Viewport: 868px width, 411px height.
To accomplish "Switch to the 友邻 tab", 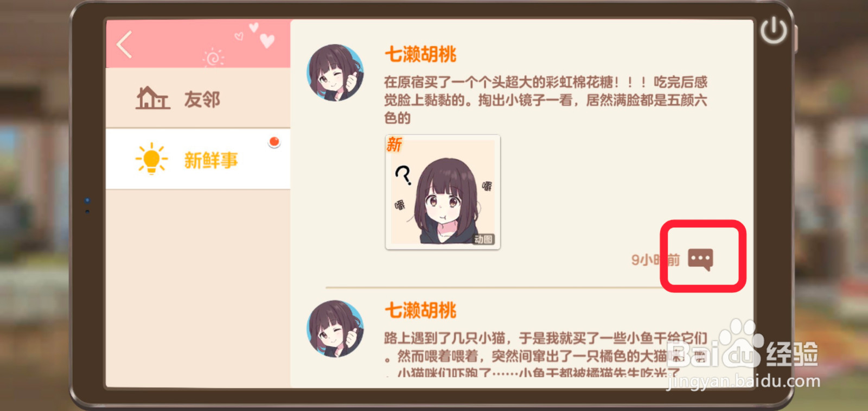I will (198, 98).
